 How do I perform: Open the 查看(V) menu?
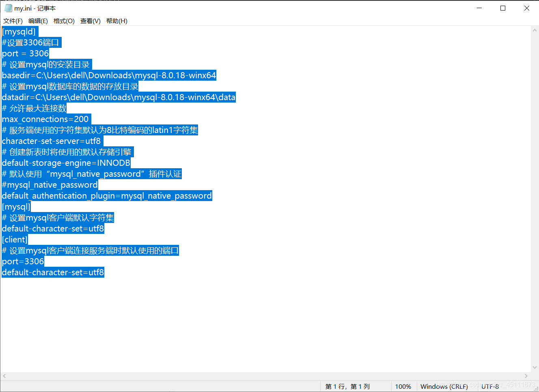pos(91,21)
